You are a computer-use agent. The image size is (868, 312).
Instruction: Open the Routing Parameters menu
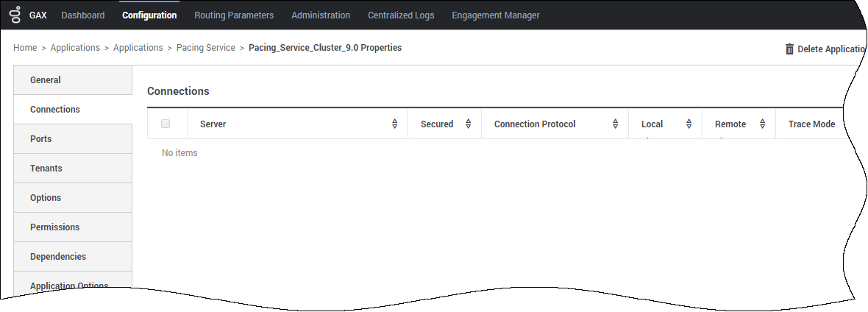(x=234, y=15)
